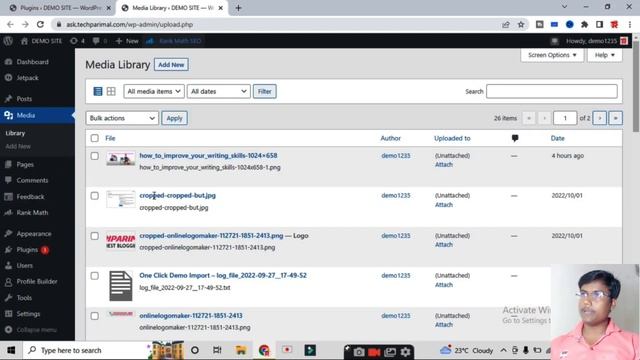Switch to list view icon
Viewport: 640px width, 360px height.
pyautogui.click(x=98, y=91)
